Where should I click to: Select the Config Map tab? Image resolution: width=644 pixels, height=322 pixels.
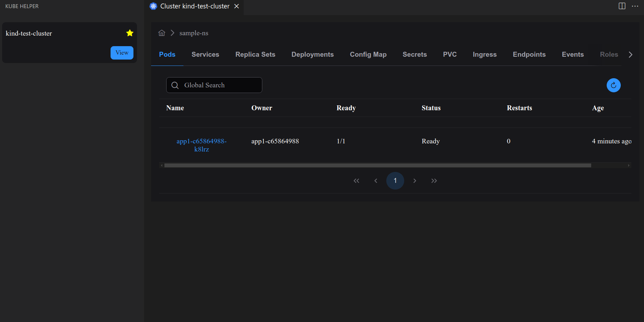(x=368, y=55)
